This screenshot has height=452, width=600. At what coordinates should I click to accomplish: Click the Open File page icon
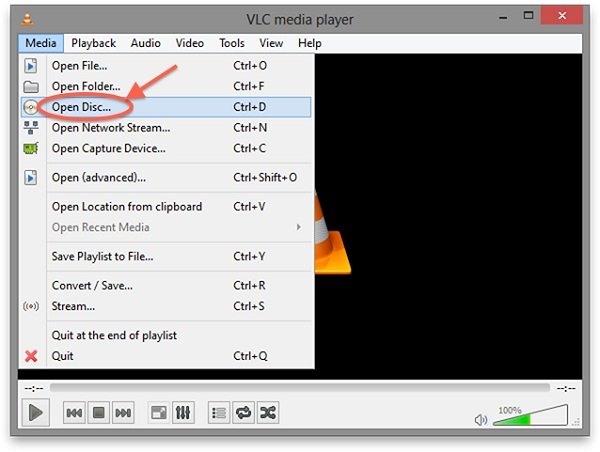(x=31, y=66)
